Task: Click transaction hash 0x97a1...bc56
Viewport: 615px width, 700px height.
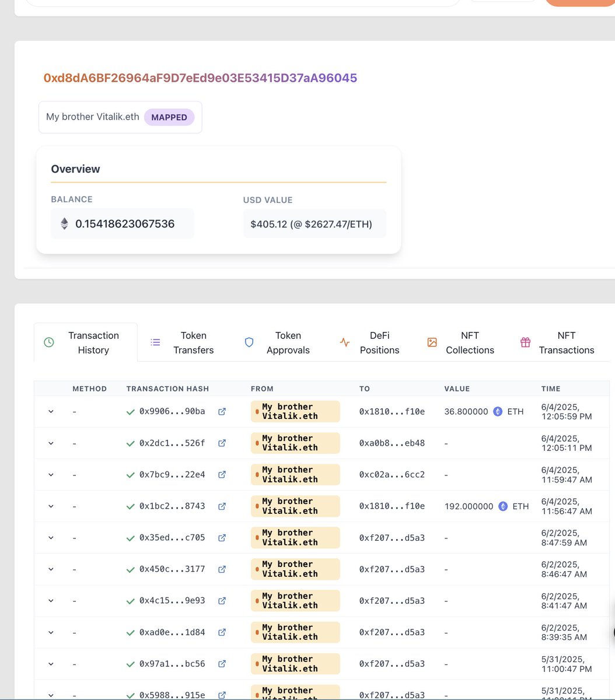Action: pyautogui.click(x=172, y=664)
